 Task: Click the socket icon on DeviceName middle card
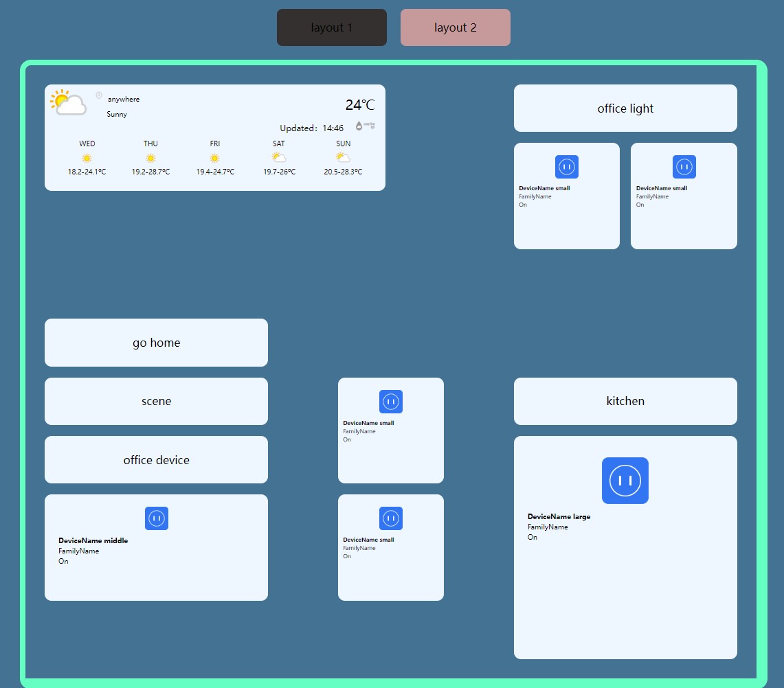157,518
